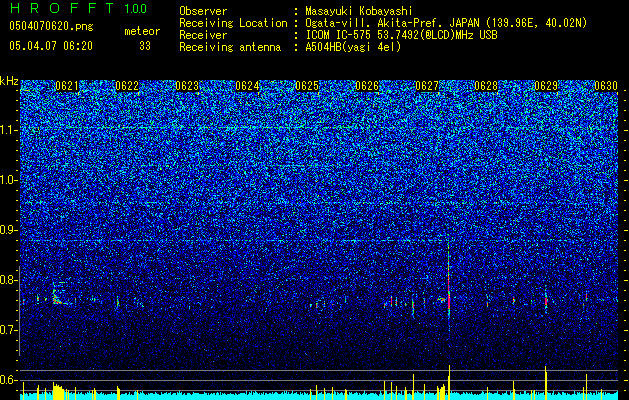Click the 0628 time marker
The width and height of the screenshot is (629, 400).
point(486,86)
